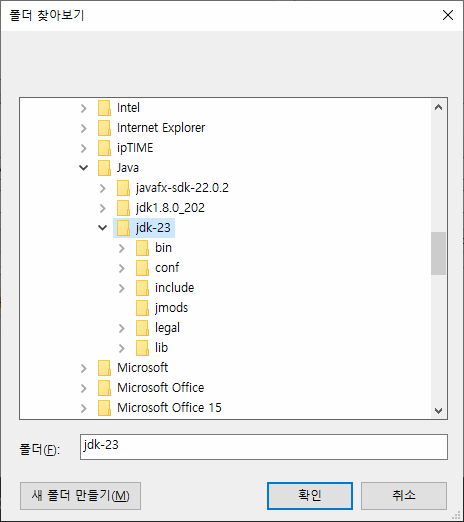
Task: Collapse the Java folder tree
Action: click(84, 168)
